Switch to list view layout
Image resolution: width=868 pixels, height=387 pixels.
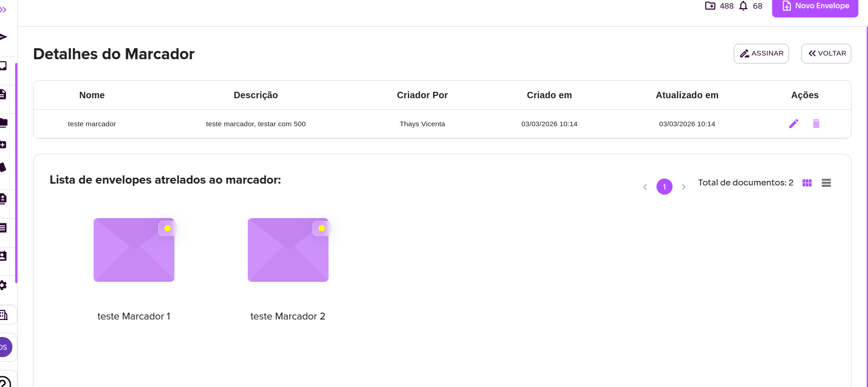pyautogui.click(x=826, y=183)
